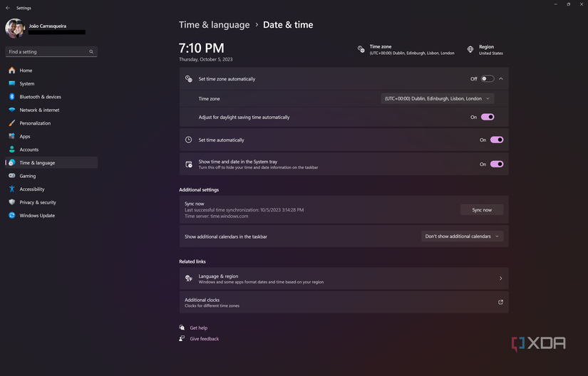This screenshot has width=588, height=376.
Task: Click the Windows Update icon in sidebar
Action: [x=12, y=215]
